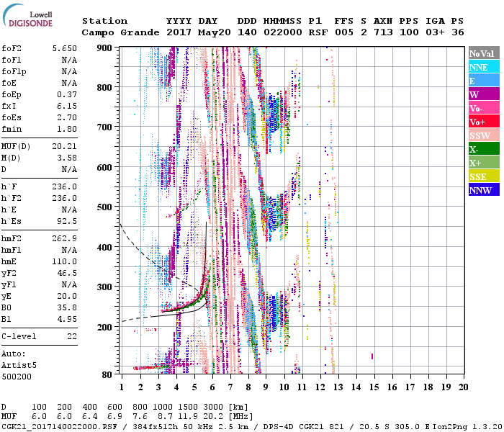
Task: Click the Vo- pink legend swatch
Action: [x=484, y=108]
